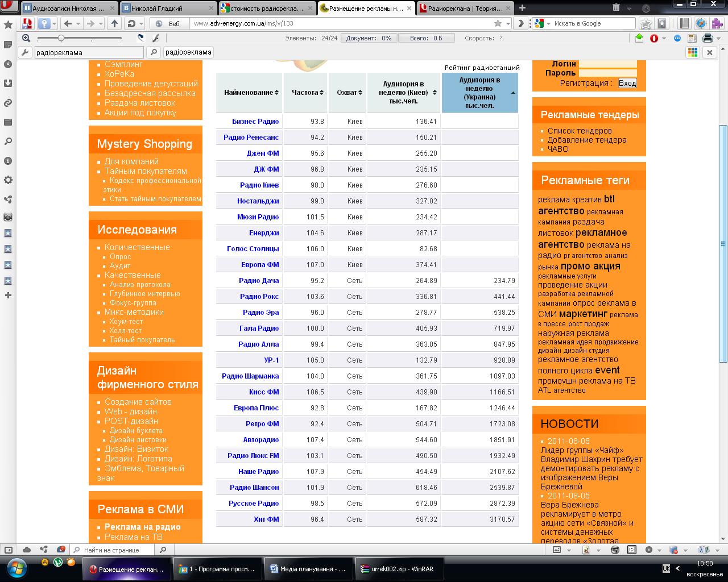Click the Up one level arrow
This screenshot has height=582, width=728.
click(x=115, y=23)
